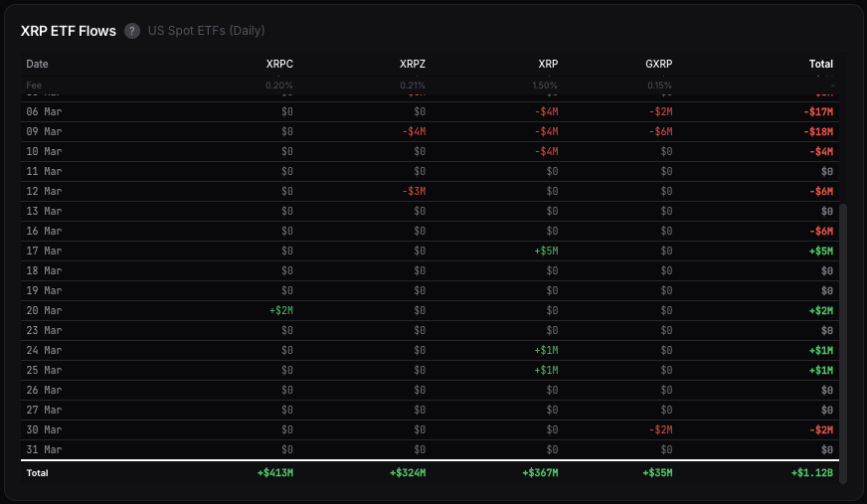The image size is (867, 504).
Task: Click the US Spot ETFs (Daily) subtitle
Action: (206, 31)
